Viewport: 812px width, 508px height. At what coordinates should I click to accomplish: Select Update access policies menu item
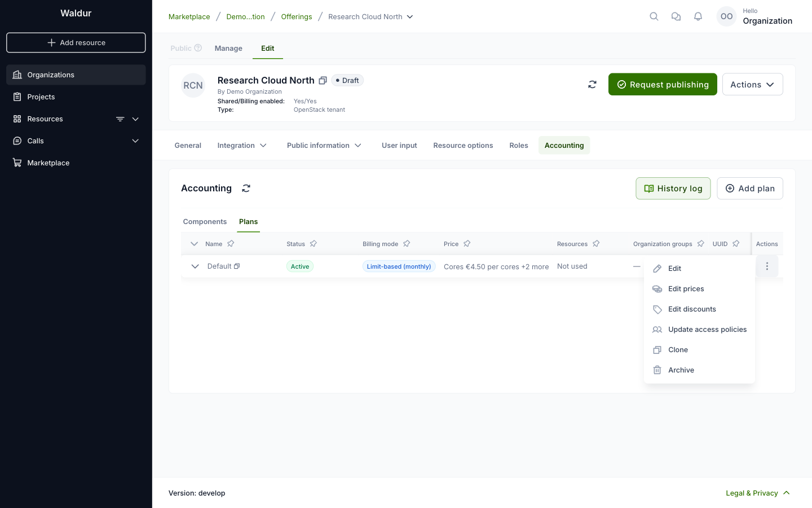point(699,329)
